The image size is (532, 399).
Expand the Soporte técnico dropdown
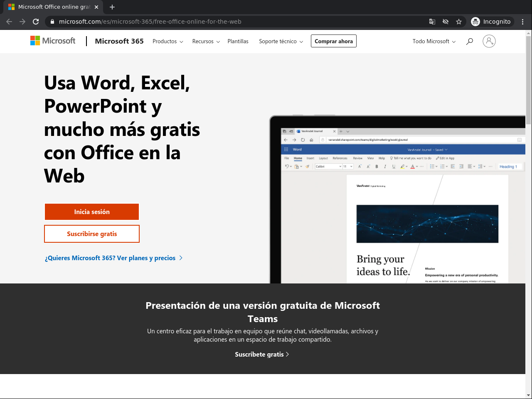click(281, 41)
